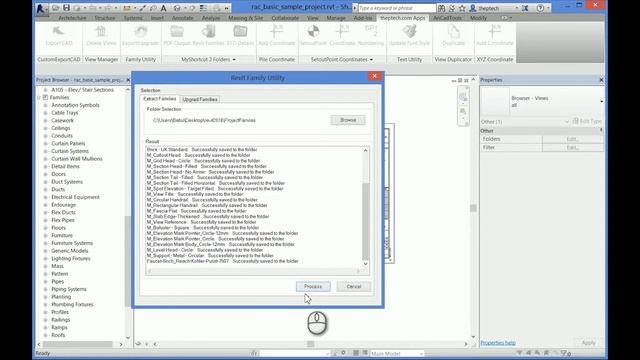Click the Process button
640x360 pixels.
pyautogui.click(x=313, y=287)
